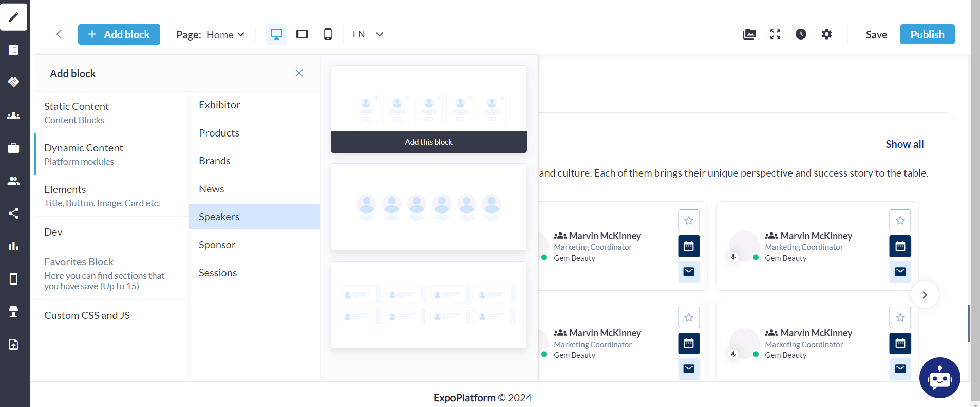Select Static Content category
The height and width of the screenshot is (407, 980).
coord(111,112)
